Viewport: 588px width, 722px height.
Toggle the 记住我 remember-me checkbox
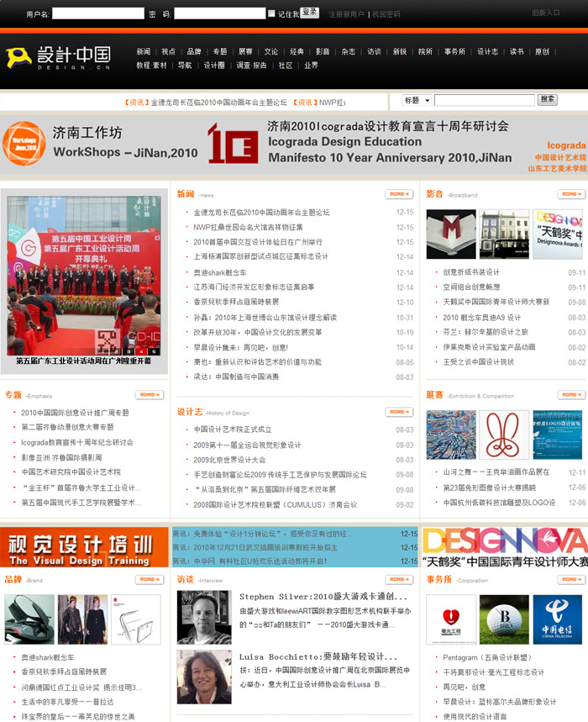click(x=271, y=13)
